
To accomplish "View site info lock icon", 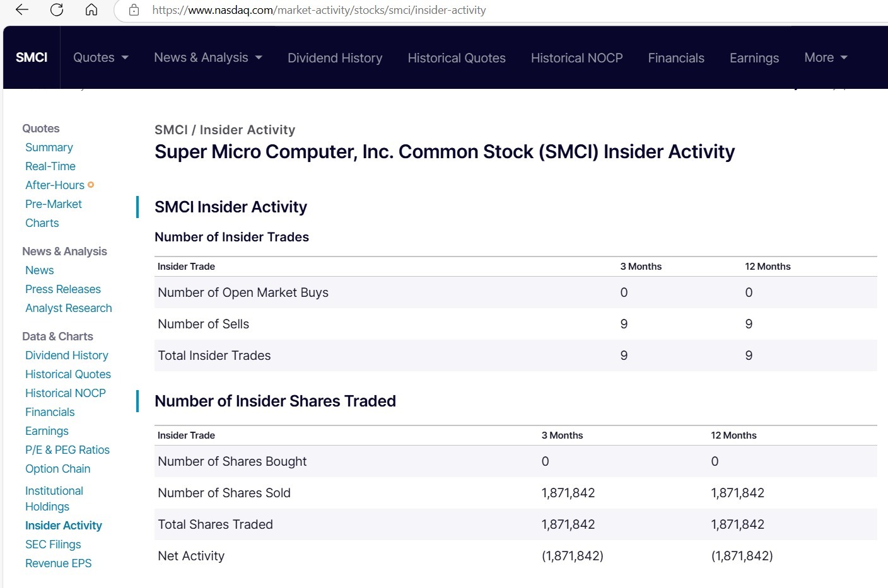I will pos(134,10).
